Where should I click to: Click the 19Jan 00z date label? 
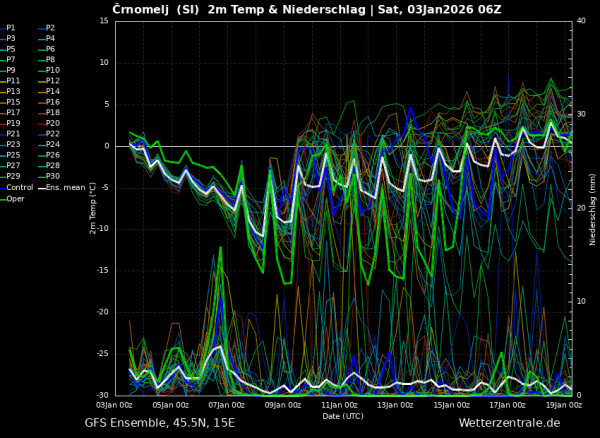(565, 405)
